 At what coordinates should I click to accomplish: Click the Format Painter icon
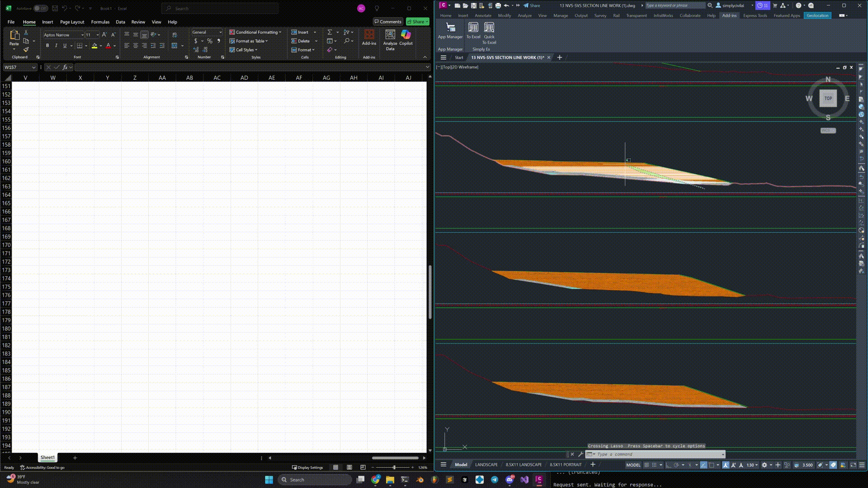click(26, 50)
